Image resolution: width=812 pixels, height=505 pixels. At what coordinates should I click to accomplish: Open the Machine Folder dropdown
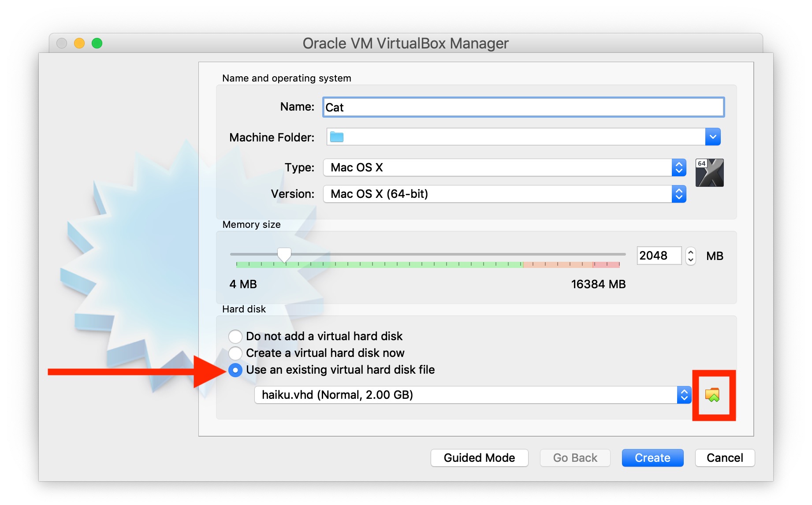coord(712,137)
